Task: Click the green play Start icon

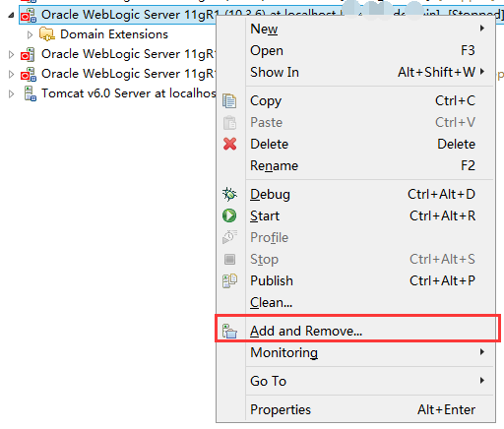Action: [x=229, y=215]
